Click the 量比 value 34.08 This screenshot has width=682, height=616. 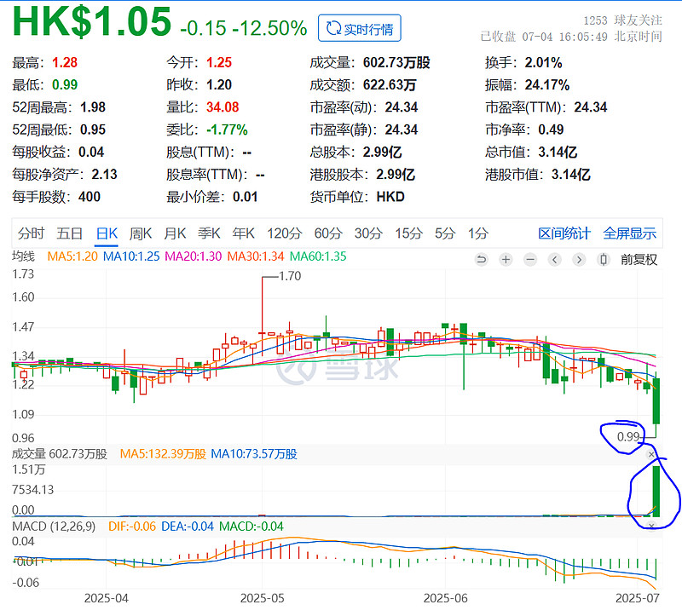[223, 107]
